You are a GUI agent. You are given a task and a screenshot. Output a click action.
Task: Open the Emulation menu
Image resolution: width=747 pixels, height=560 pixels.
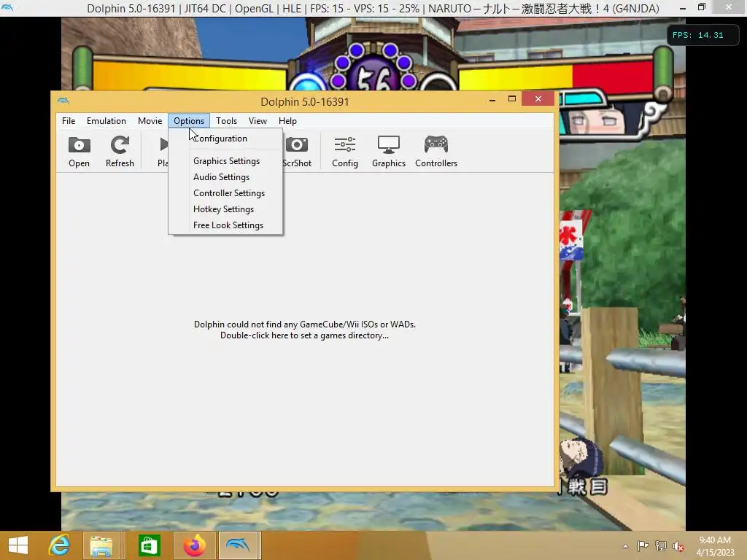[x=107, y=121]
